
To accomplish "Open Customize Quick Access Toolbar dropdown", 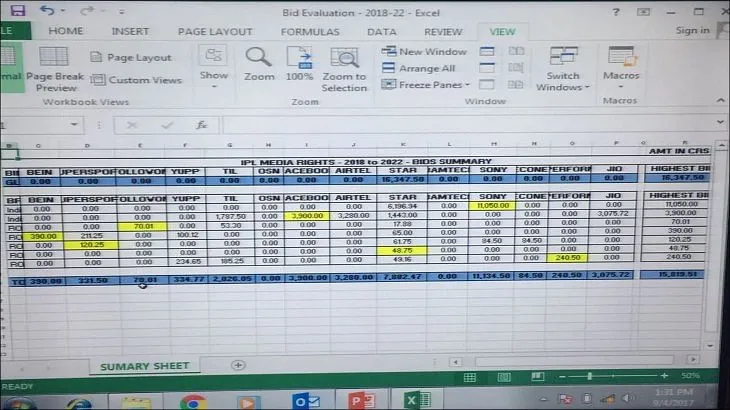I will [122, 12].
